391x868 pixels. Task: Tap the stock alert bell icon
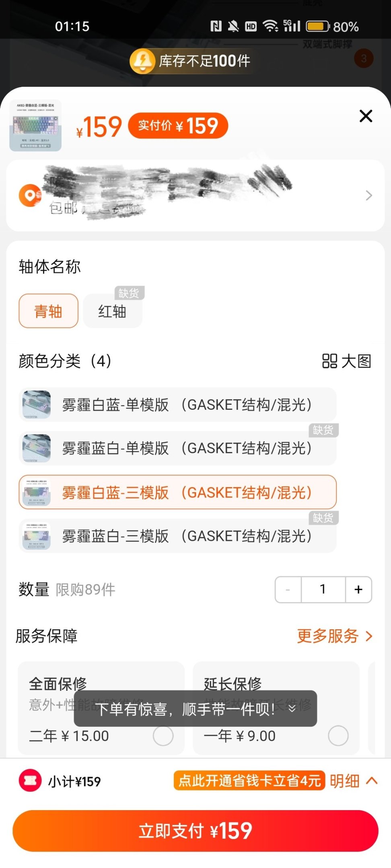142,61
